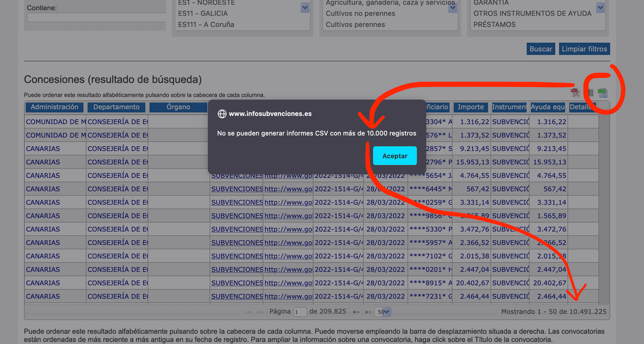Click the page number input field

[x=300, y=312]
